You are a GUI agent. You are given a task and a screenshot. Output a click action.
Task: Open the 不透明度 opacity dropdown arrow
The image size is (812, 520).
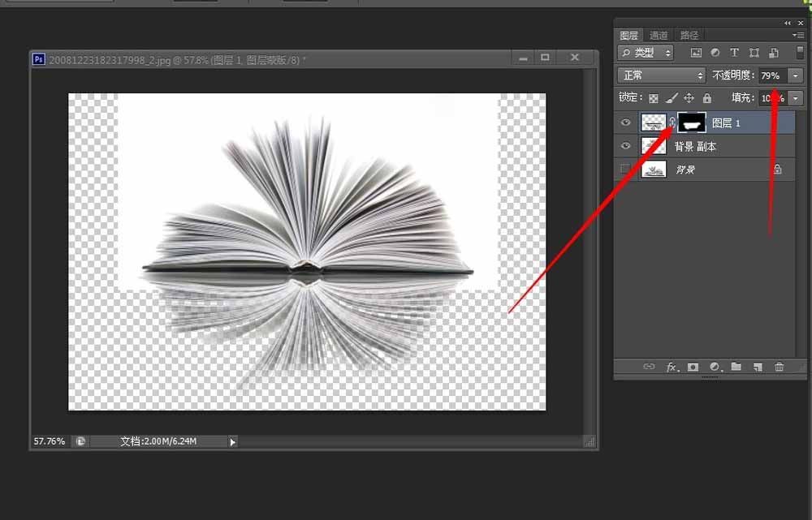(797, 75)
